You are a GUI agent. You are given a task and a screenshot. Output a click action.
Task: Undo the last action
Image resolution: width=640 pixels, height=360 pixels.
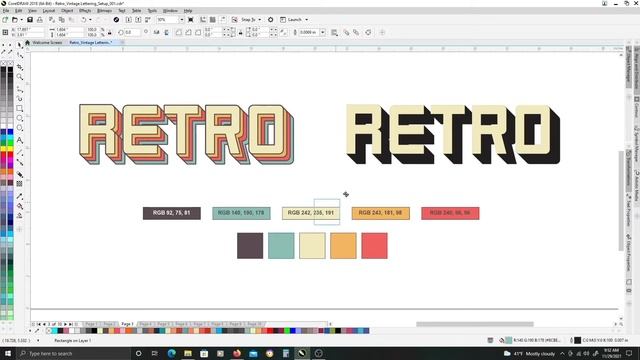[84, 20]
